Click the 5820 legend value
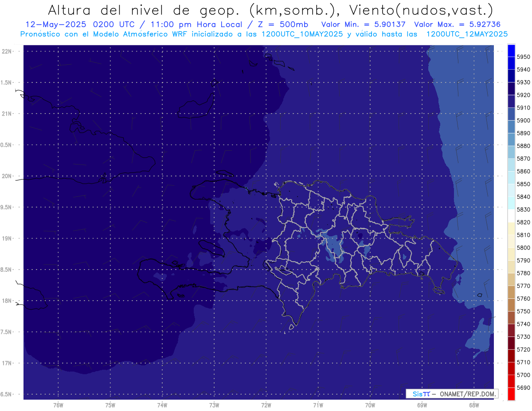532x411 pixels. coord(523,222)
